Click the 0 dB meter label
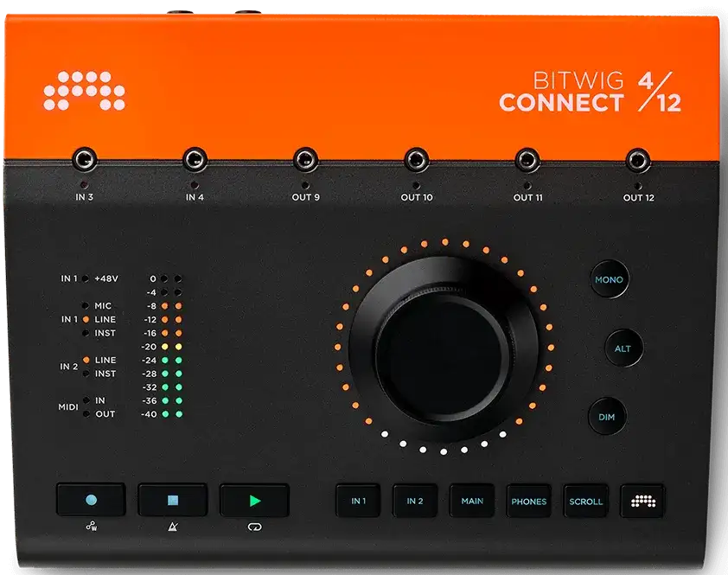The height and width of the screenshot is (575, 728). click(x=153, y=278)
